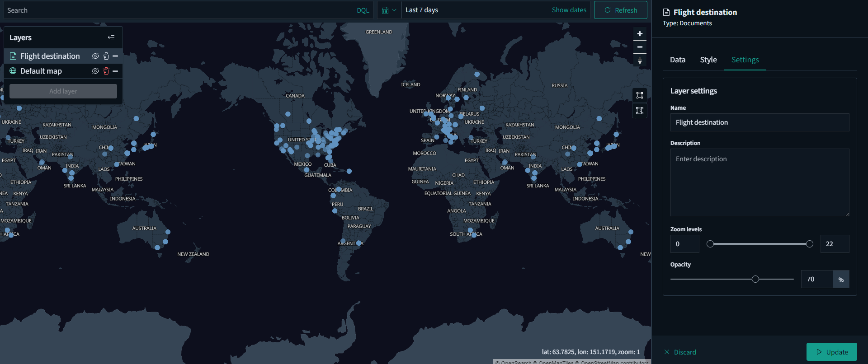Screen dimensions: 868x364
Task: Delete the Flight destination layer
Action: click(x=106, y=56)
